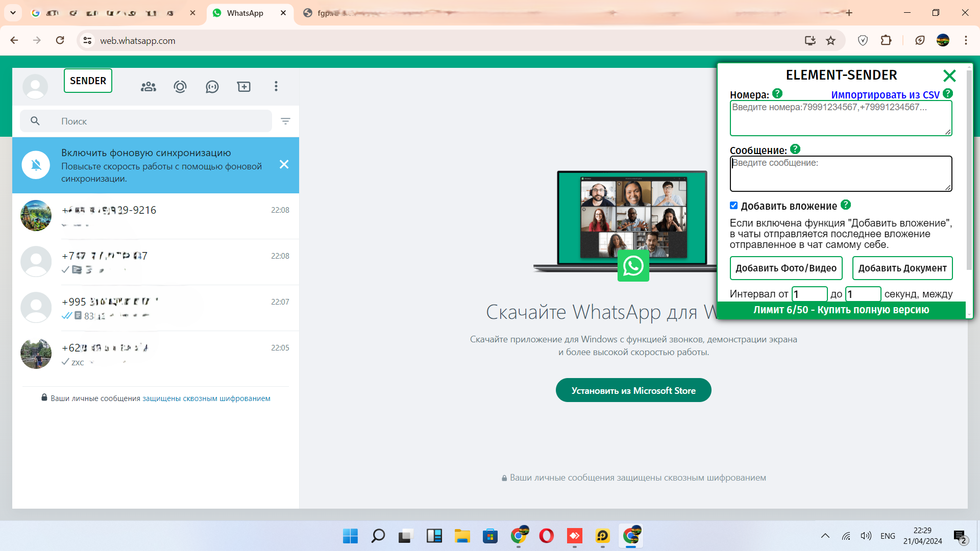Image resolution: width=980 pixels, height=551 pixels.
Task: Switch to the WhatsApp browser tab
Action: click(x=250, y=13)
